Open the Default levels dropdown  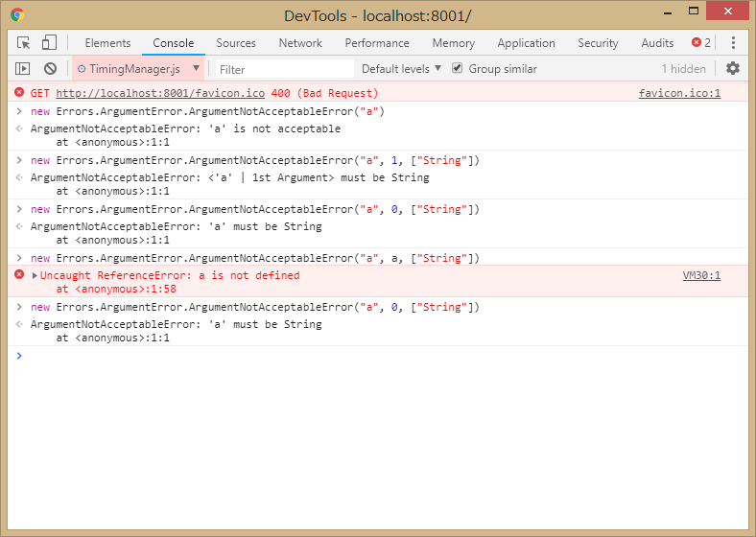(401, 69)
